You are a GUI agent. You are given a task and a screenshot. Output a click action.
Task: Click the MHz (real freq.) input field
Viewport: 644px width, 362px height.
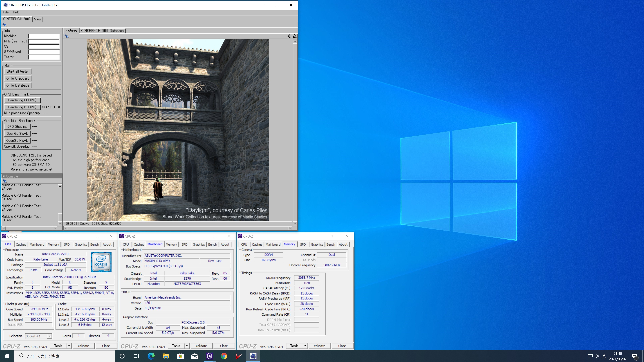[44, 41]
